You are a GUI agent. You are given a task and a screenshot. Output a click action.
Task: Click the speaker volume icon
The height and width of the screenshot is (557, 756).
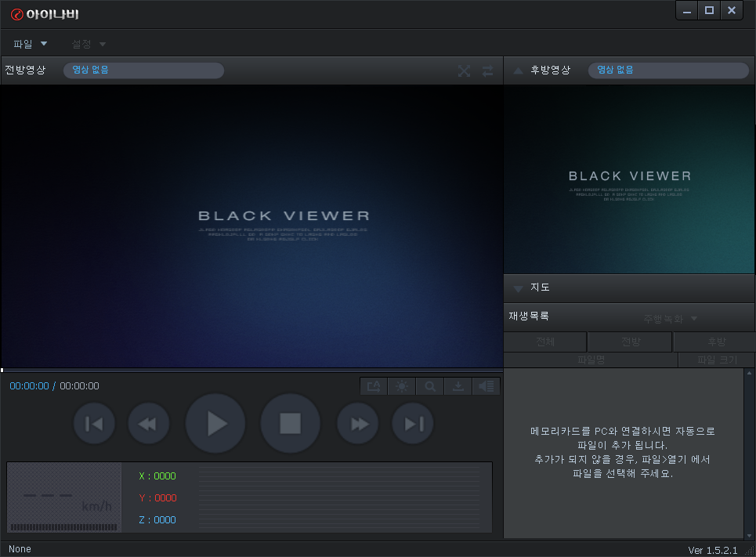pos(487,386)
